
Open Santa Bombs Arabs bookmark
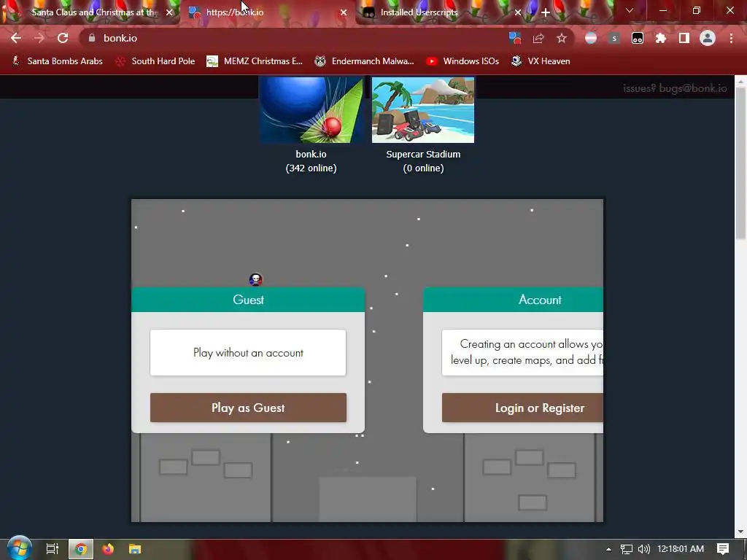pyautogui.click(x=57, y=61)
